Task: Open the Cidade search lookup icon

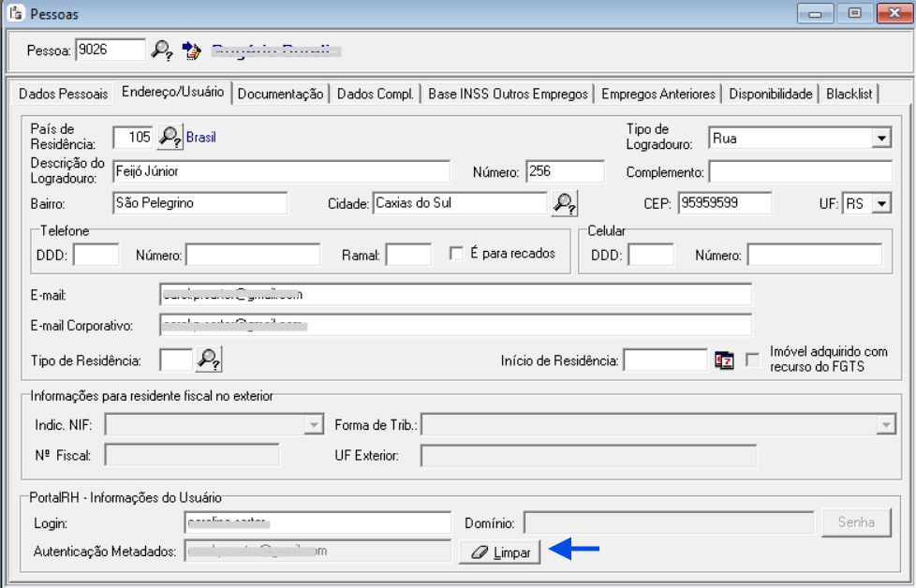Action: click(x=565, y=203)
